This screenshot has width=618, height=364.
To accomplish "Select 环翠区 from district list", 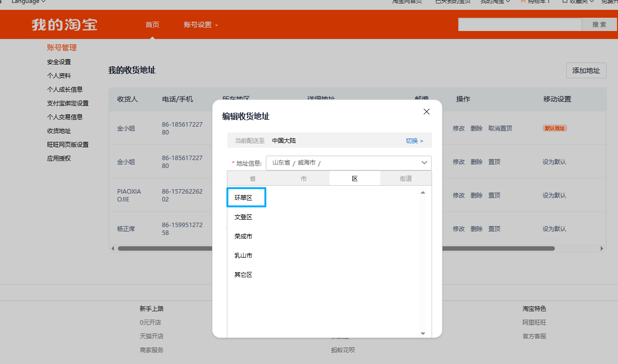I will (244, 198).
